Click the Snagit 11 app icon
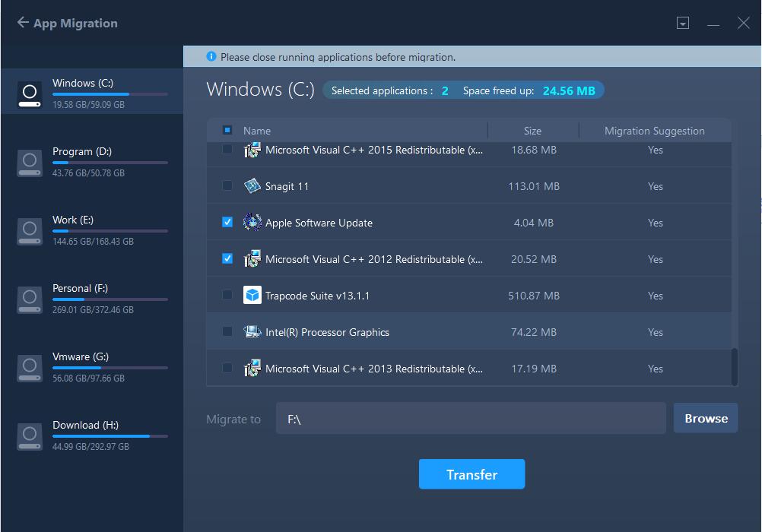The height and width of the screenshot is (532, 762). click(x=252, y=186)
